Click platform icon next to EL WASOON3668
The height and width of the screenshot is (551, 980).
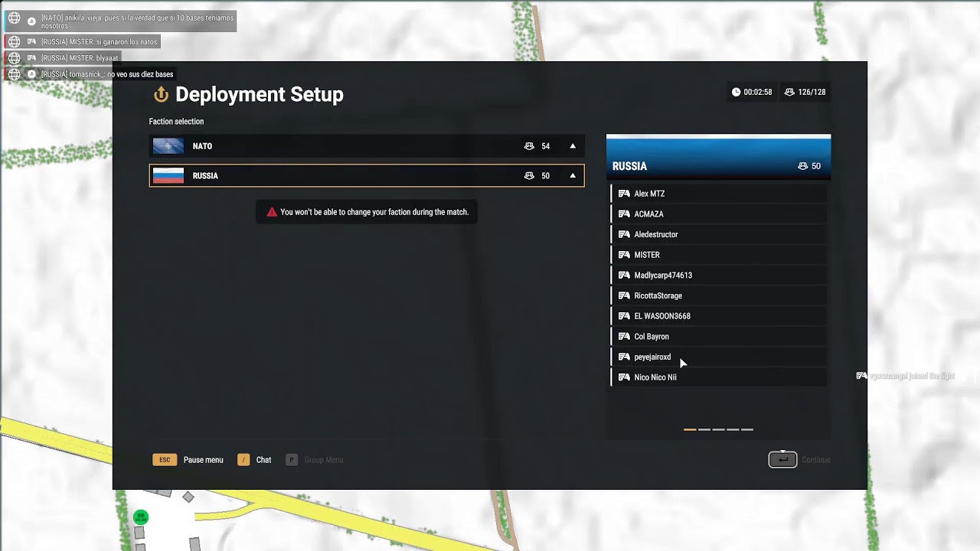[x=624, y=316]
